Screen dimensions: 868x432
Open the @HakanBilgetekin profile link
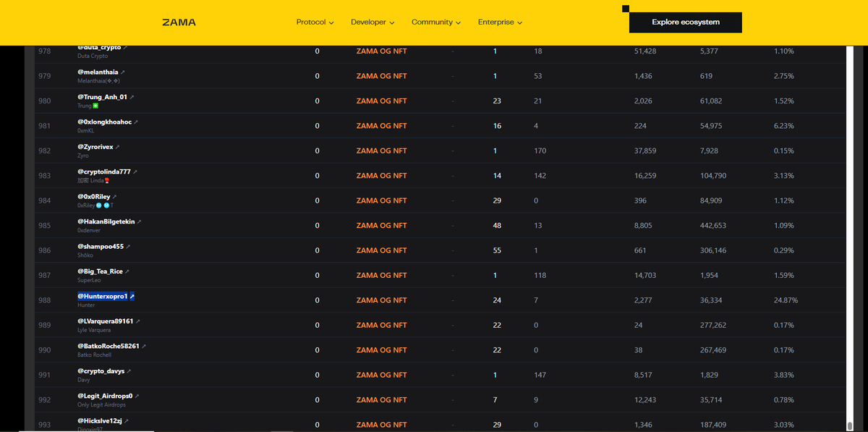pos(106,221)
